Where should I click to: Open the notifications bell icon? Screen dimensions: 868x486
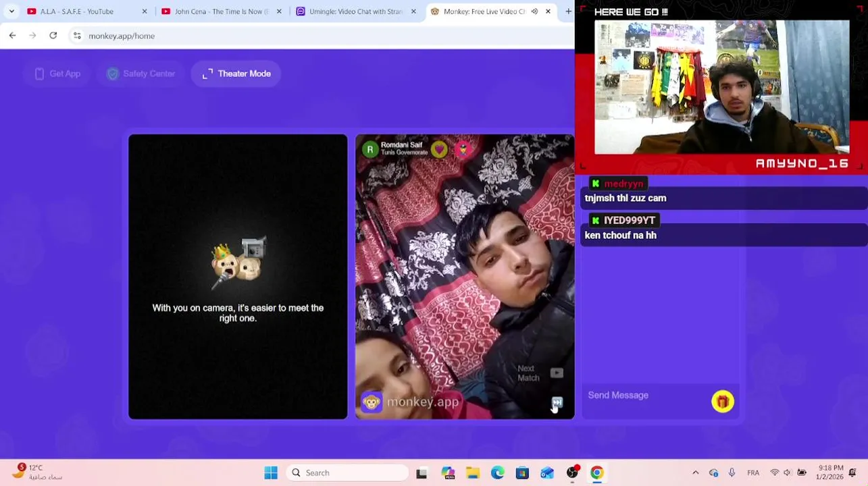(854, 473)
